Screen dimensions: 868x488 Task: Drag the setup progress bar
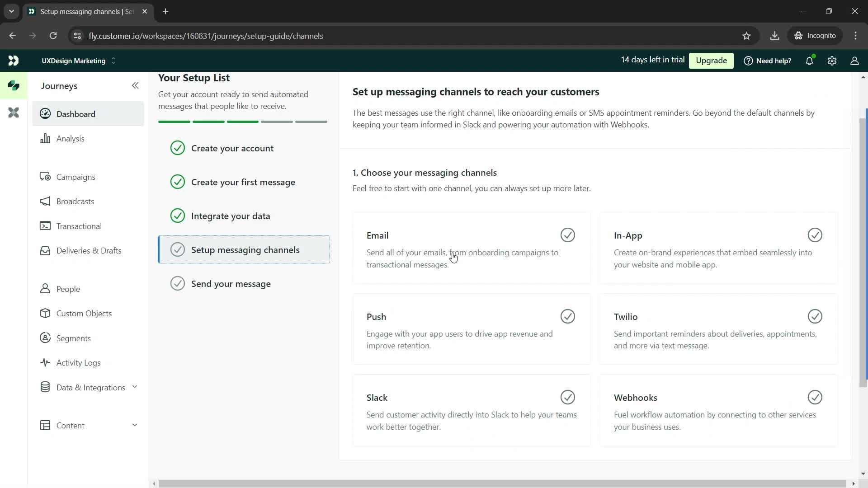pyautogui.click(x=243, y=122)
